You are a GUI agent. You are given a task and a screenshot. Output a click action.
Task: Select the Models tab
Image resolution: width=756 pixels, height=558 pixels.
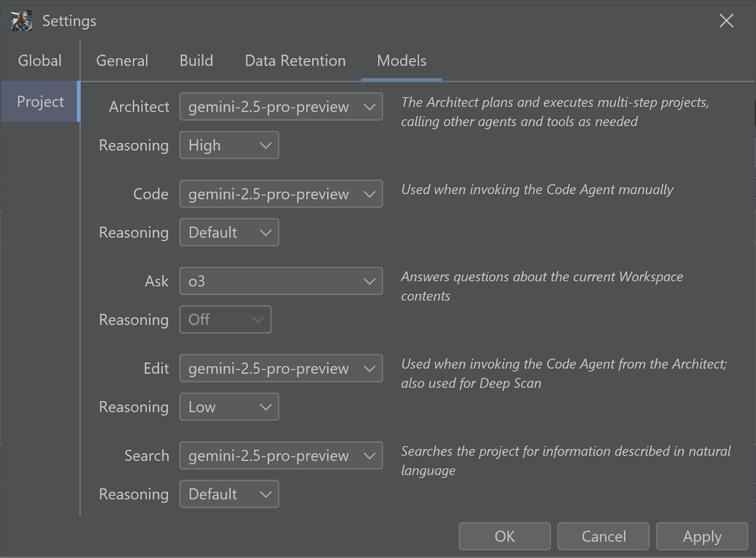tap(402, 61)
